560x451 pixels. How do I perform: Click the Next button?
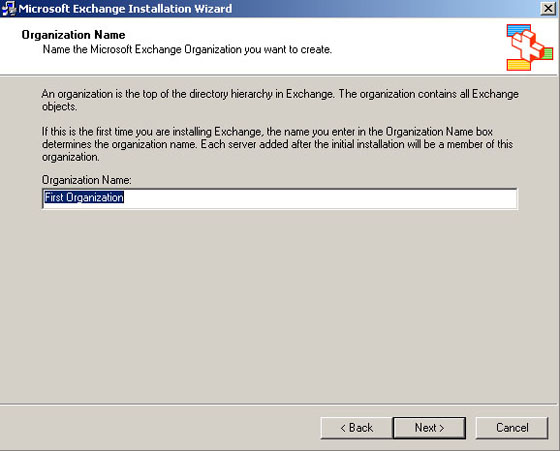[x=429, y=427]
